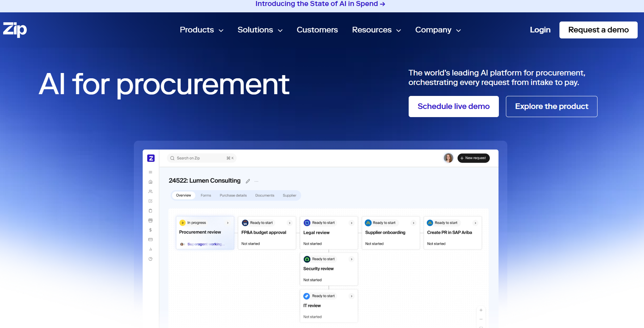Click the Superagent working... status text
This screenshot has width=644, height=328.
(x=206, y=244)
